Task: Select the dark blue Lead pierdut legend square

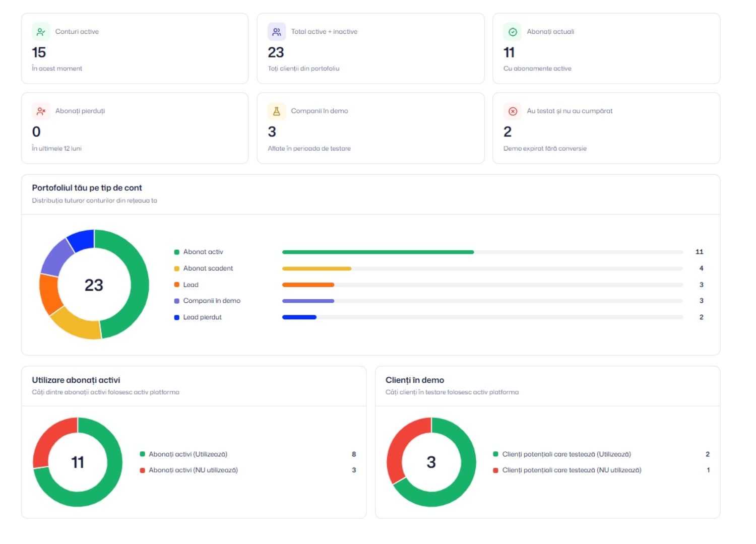Action: click(x=177, y=317)
